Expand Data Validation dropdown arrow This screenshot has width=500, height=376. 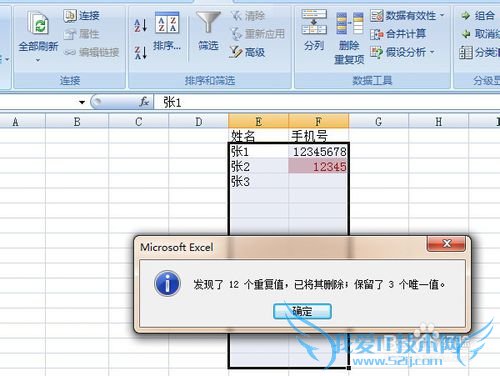tap(442, 15)
